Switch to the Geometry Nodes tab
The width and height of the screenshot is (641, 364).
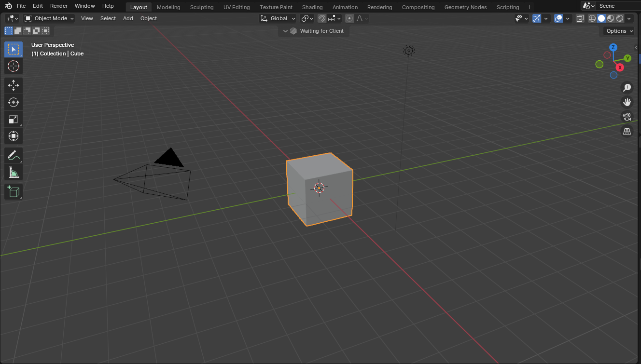[465, 7]
